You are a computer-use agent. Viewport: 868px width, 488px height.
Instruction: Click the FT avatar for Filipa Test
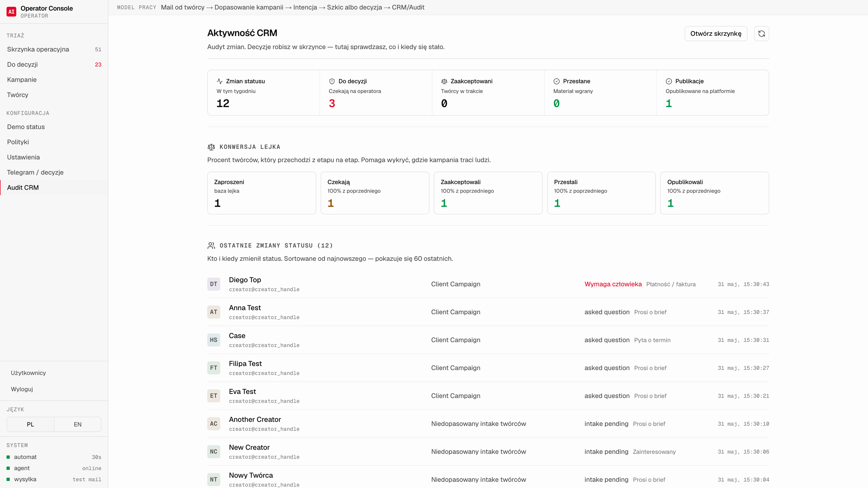pyautogui.click(x=214, y=368)
